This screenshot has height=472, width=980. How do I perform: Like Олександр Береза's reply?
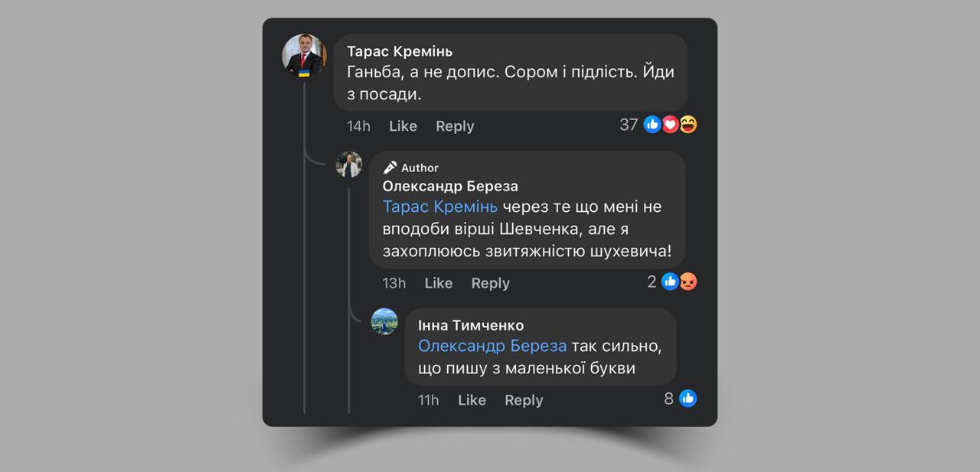coord(439,283)
